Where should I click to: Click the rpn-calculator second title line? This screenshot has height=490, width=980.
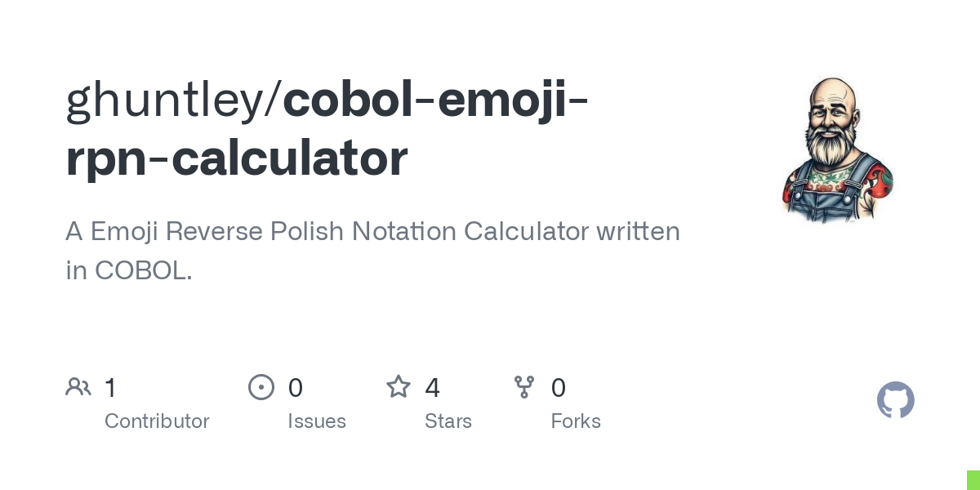tap(236, 159)
